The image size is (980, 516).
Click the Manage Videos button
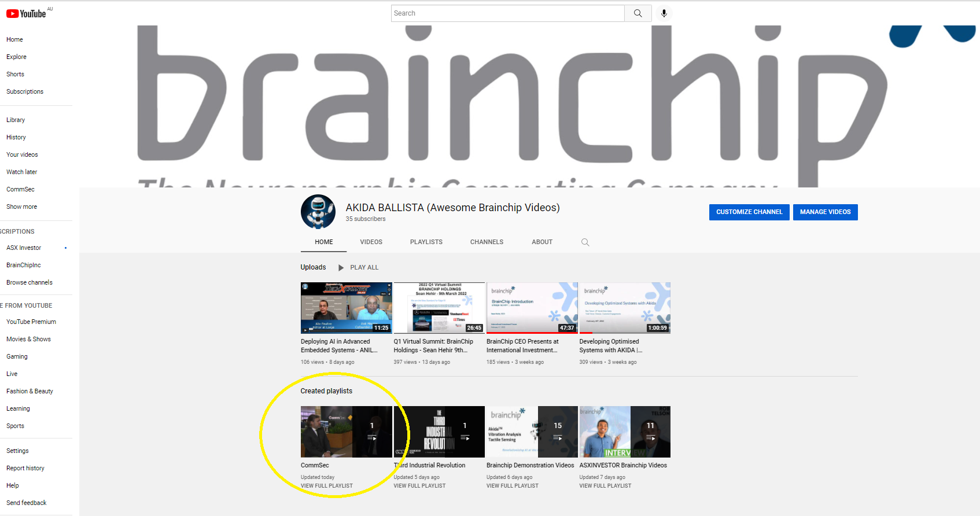tap(825, 212)
